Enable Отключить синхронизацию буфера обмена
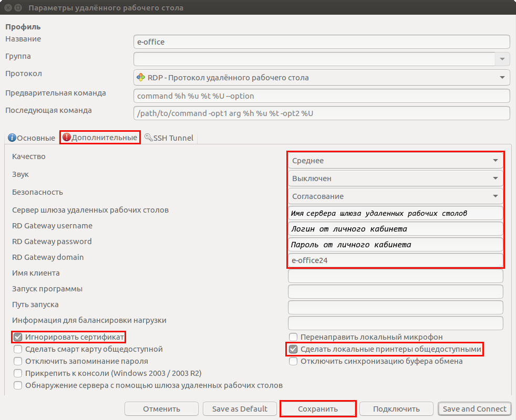This screenshot has height=420, width=516. pos(293,361)
